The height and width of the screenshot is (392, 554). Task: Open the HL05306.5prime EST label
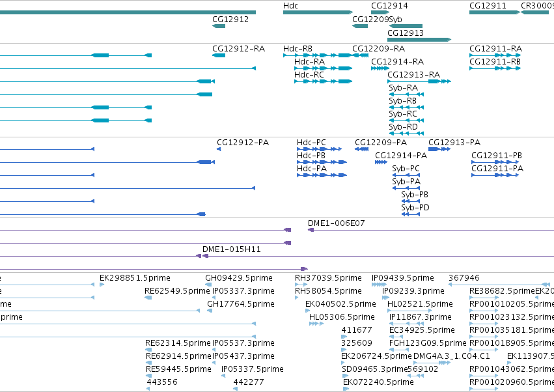(x=342, y=317)
